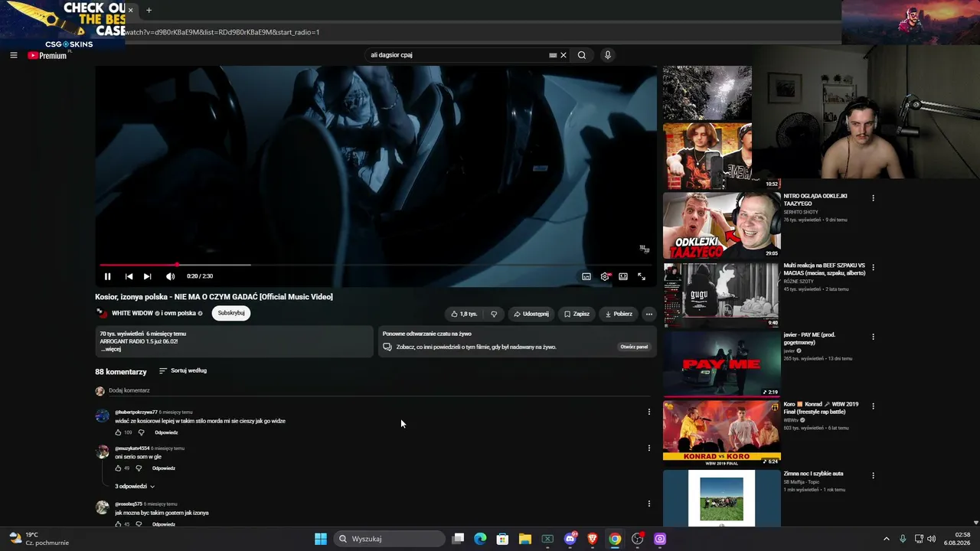Open the Zimna noc i szybkie auta video title
Image resolution: width=980 pixels, height=551 pixels.
pyautogui.click(x=813, y=474)
